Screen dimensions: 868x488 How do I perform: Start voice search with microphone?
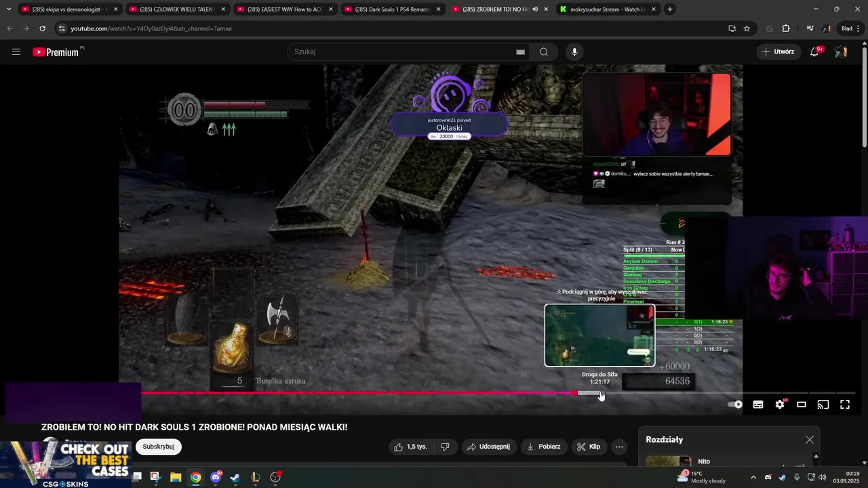(x=574, y=52)
